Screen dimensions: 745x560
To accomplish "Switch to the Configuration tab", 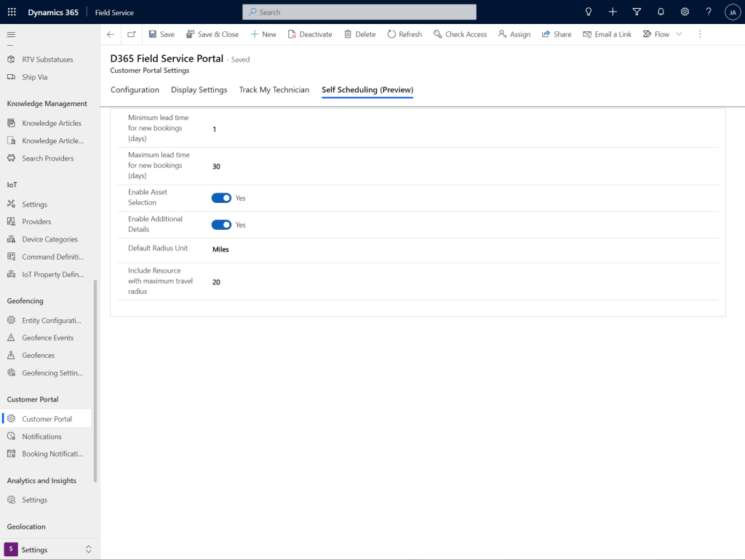I will click(x=135, y=90).
